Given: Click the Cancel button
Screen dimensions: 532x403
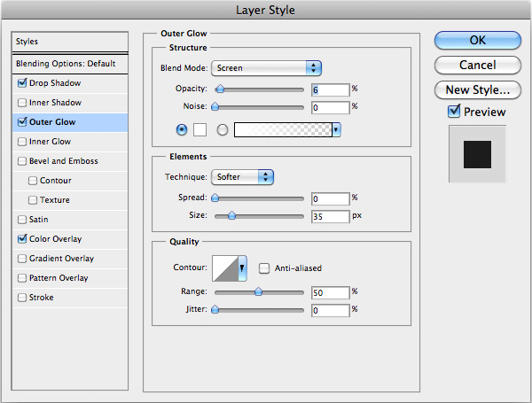Looking at the screenshot, I should [477, 65].
